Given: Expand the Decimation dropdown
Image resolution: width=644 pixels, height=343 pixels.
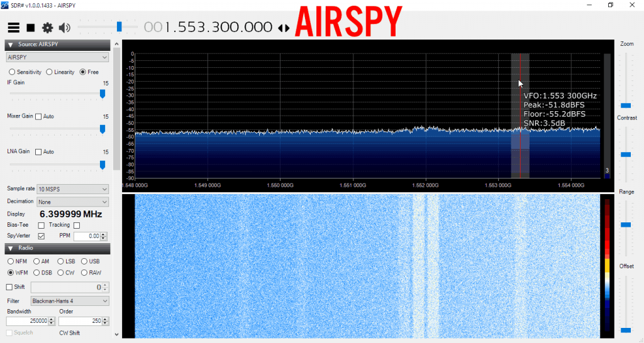Looking at the screenshot, I should click(74, 202).
